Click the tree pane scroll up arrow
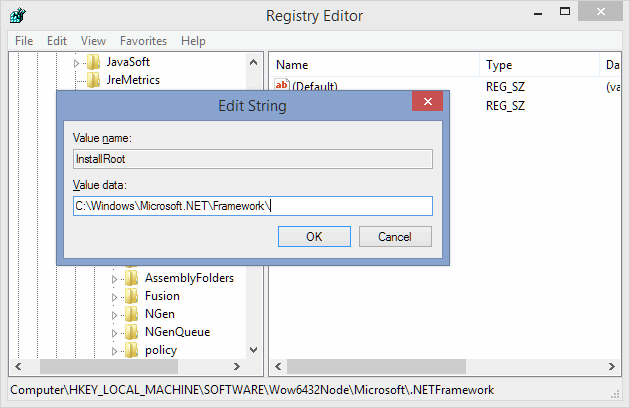 click(254, 62)
